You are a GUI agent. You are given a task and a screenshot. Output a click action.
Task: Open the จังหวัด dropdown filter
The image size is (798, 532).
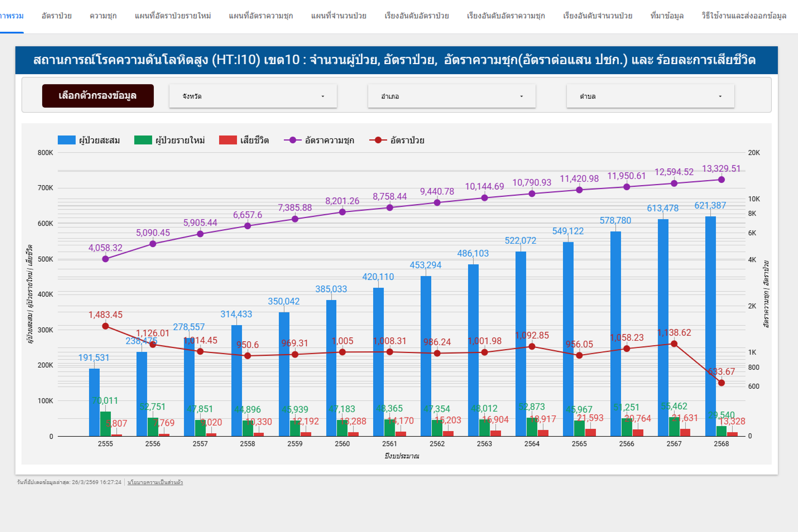click(x=253, y=96)
